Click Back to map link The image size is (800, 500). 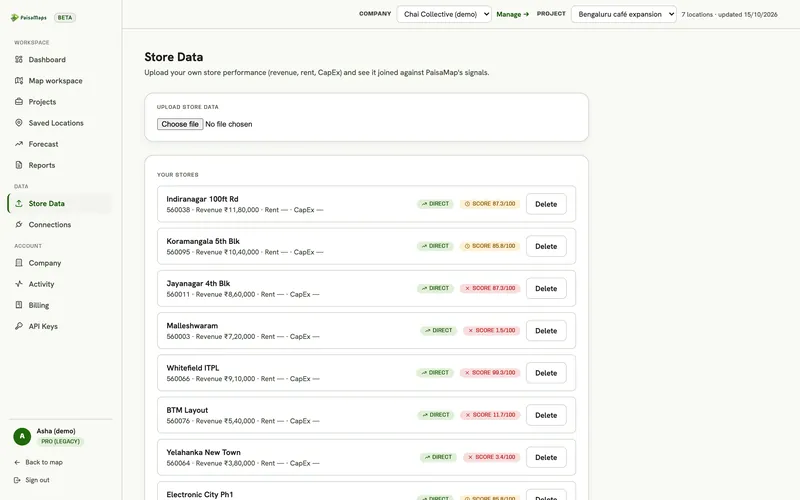pos(38,462)
